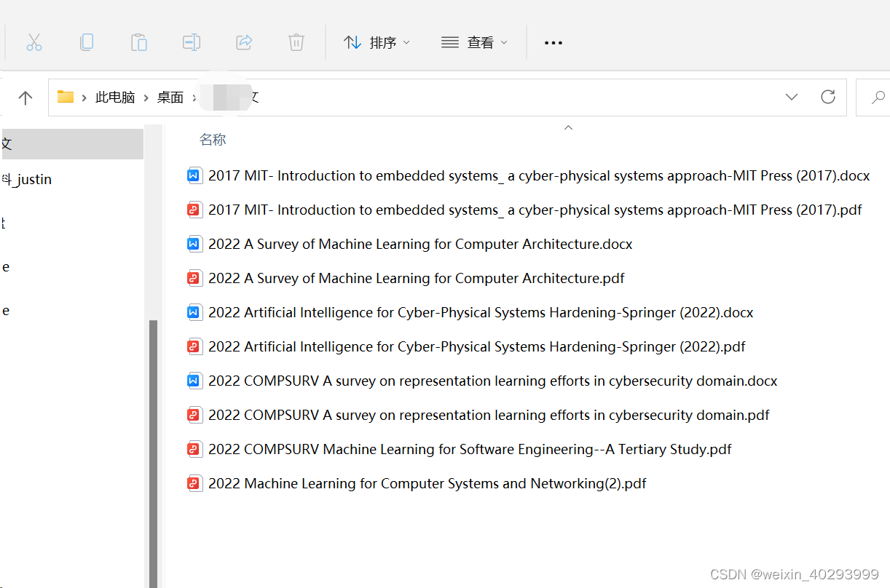Open the three-dot more options menu
Image resolution: width=890 pixels, height=588 pixels.
coord(554,43)
